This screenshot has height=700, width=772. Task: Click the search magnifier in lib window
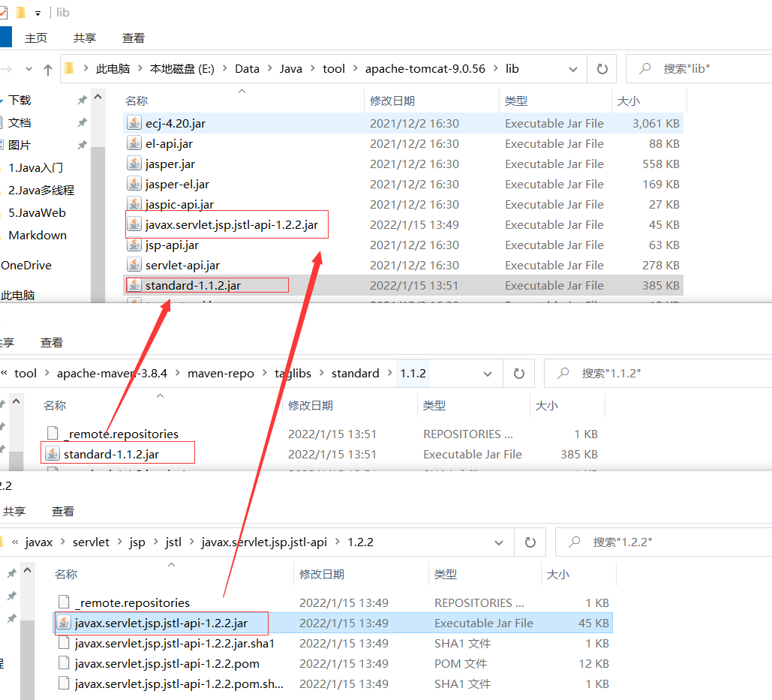[644, 68]
